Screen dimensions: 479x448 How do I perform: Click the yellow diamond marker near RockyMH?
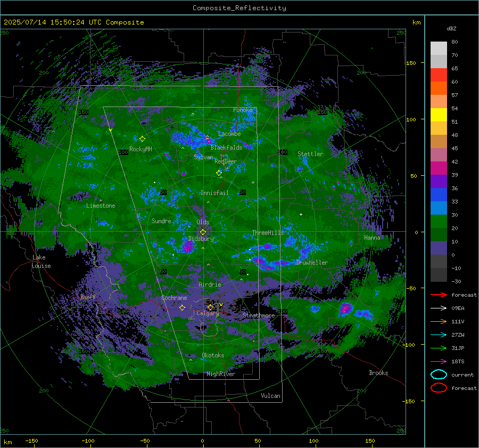[142, 139]
